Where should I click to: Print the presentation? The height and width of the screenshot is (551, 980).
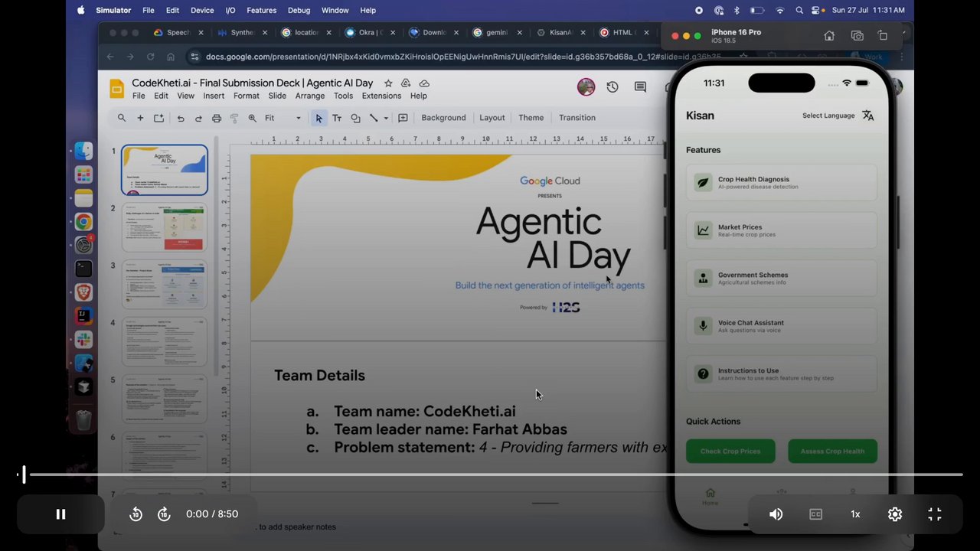217,118
